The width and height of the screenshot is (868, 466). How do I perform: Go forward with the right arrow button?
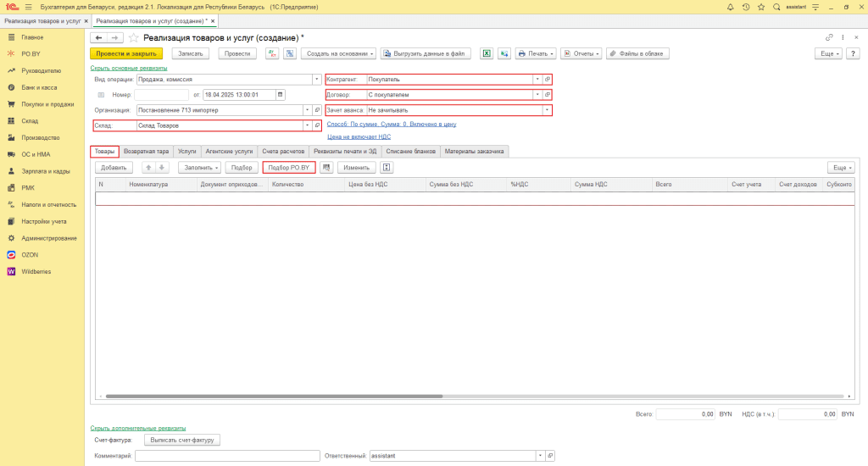coord(114,37)
